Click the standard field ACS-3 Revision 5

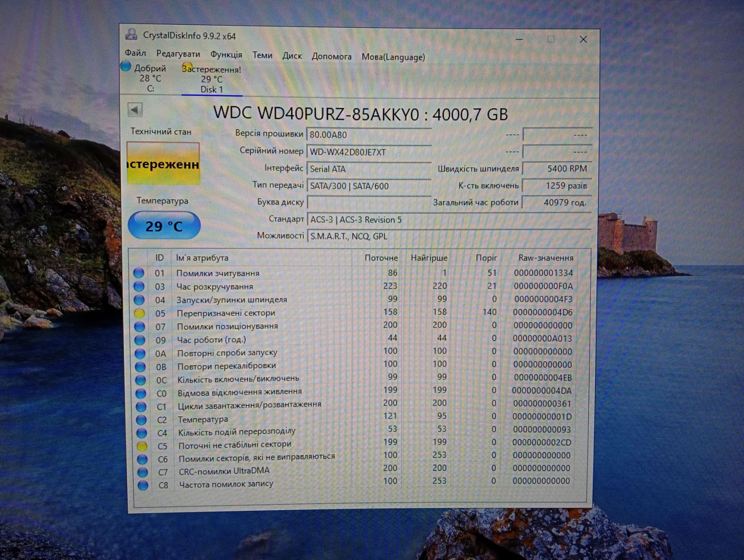pos(449,219)
